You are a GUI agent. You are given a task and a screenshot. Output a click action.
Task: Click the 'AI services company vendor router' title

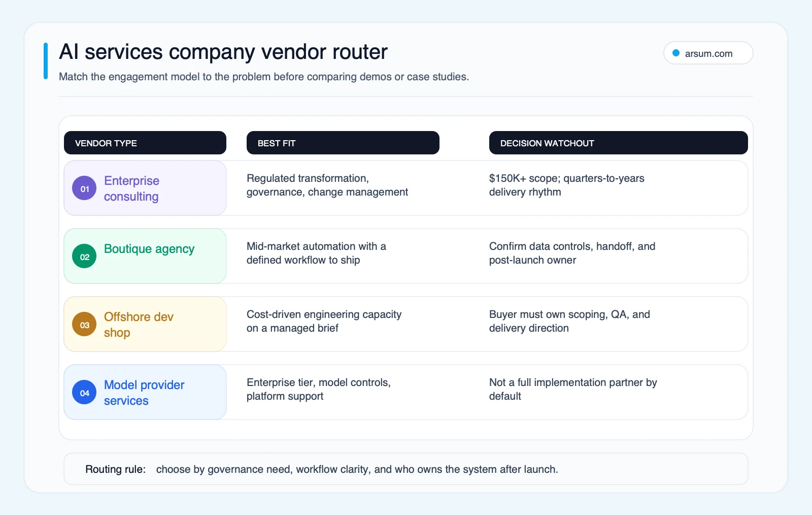[223, 52]
